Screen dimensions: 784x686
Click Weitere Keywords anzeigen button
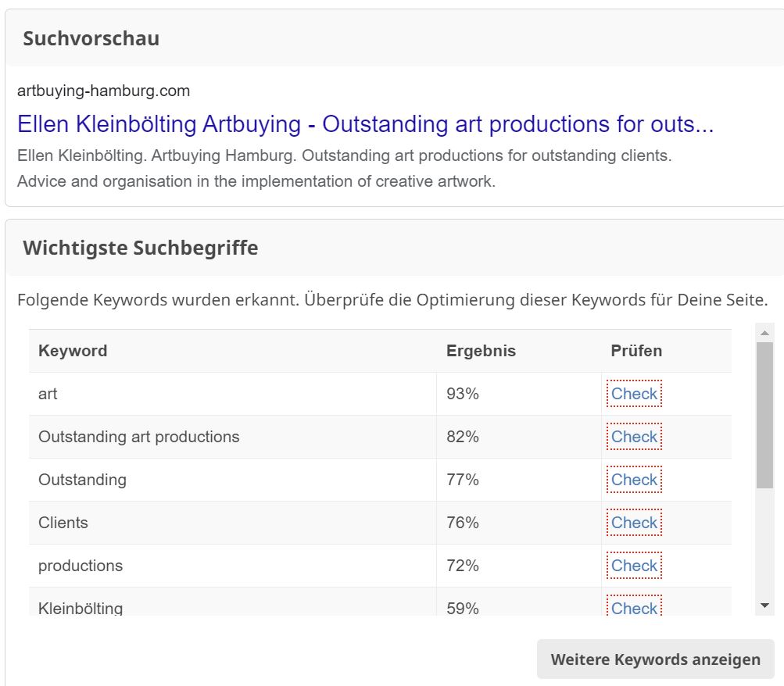(656, 659)
